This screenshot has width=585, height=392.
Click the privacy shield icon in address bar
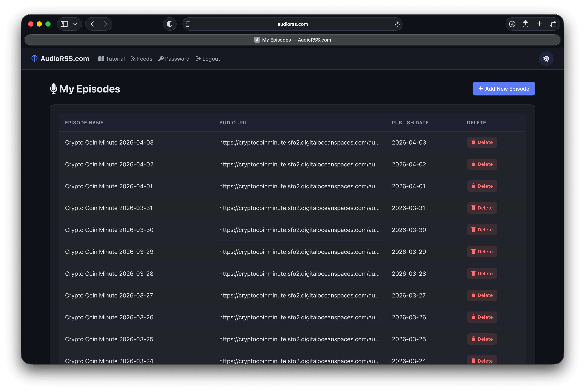170,24
